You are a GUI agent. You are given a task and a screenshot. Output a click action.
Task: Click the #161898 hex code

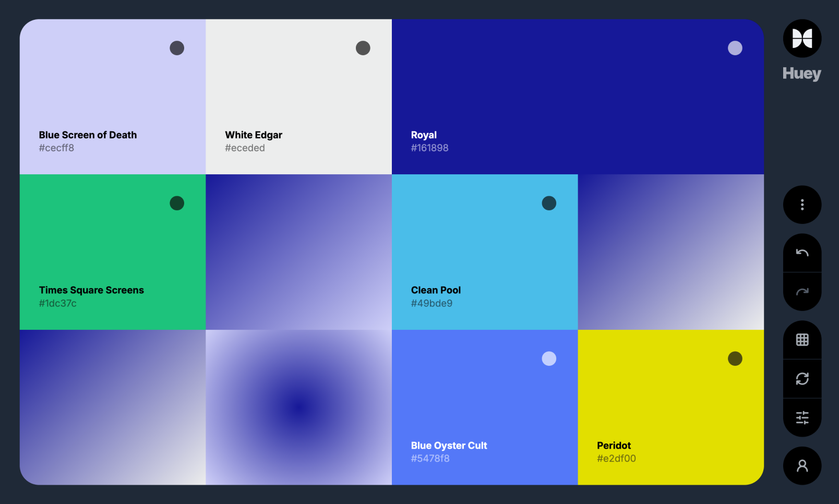(429, 148)
